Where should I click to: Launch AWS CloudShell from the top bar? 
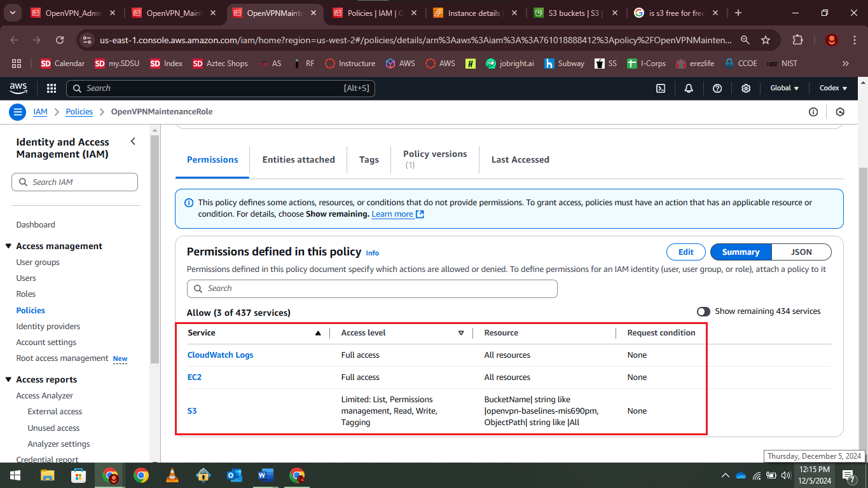click(661, 88)
